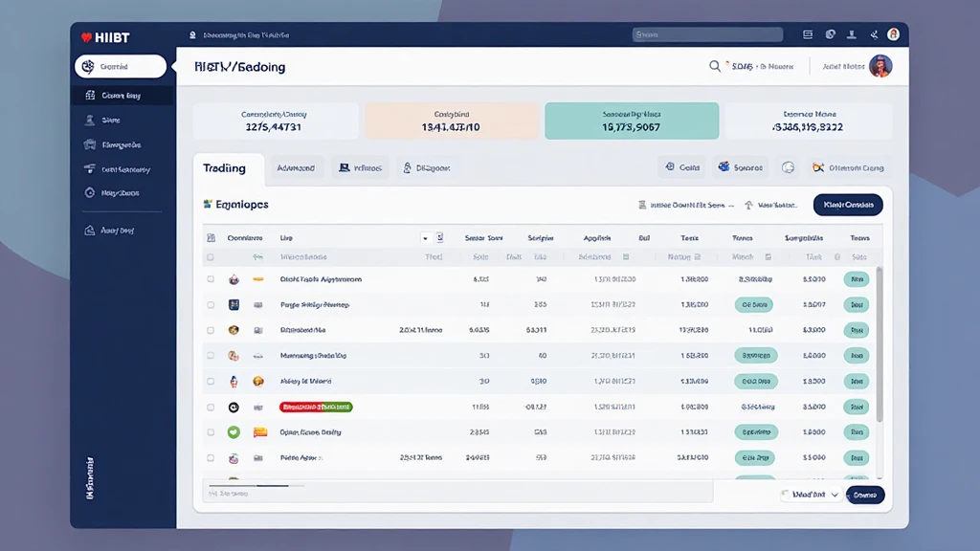Click the first sidebar item icon
Image resolution: width=980 pixels, height=551 pixels.
point(91,96)
